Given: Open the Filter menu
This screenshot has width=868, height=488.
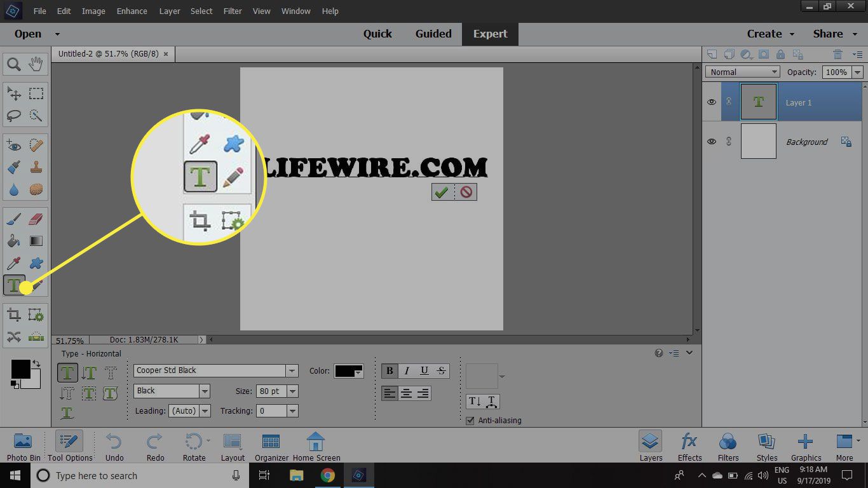Looking at the screenshot, I should tap(233, 11).
